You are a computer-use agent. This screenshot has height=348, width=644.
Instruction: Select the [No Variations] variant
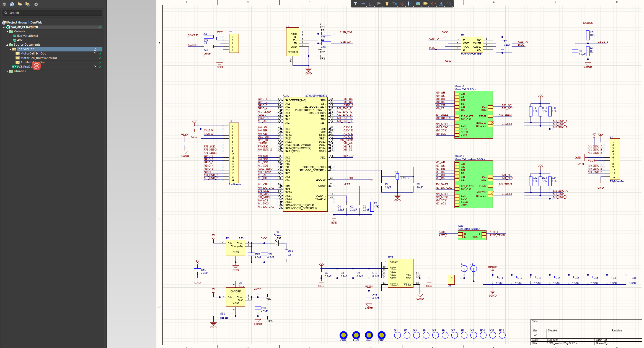[27, 36]
